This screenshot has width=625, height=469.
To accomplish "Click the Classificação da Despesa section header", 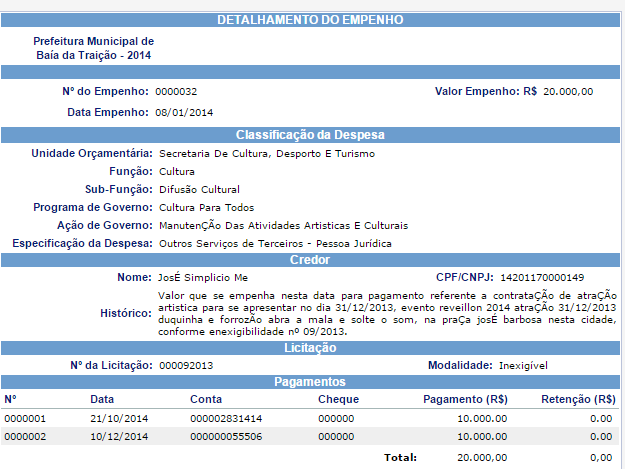I will [x=310, y=134].
